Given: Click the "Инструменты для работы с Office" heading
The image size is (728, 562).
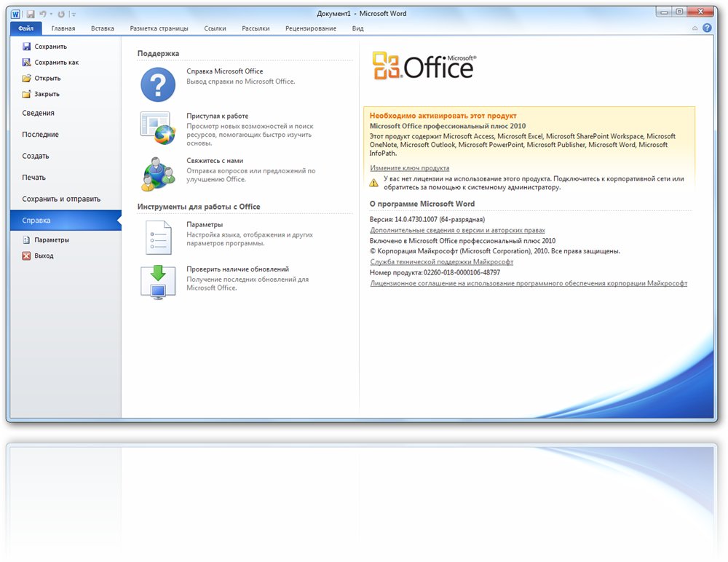Looking at the screenshot, I should point(199,207).
